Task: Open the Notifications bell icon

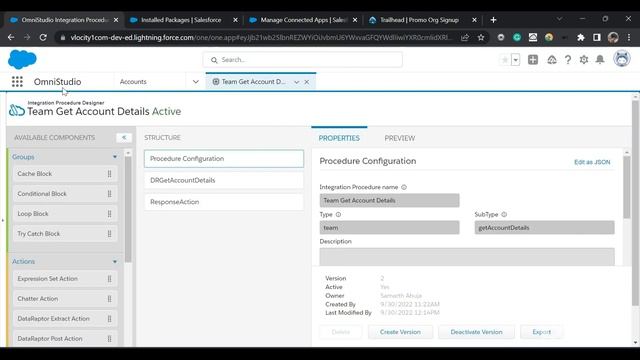Action: (x=600, y=60)
